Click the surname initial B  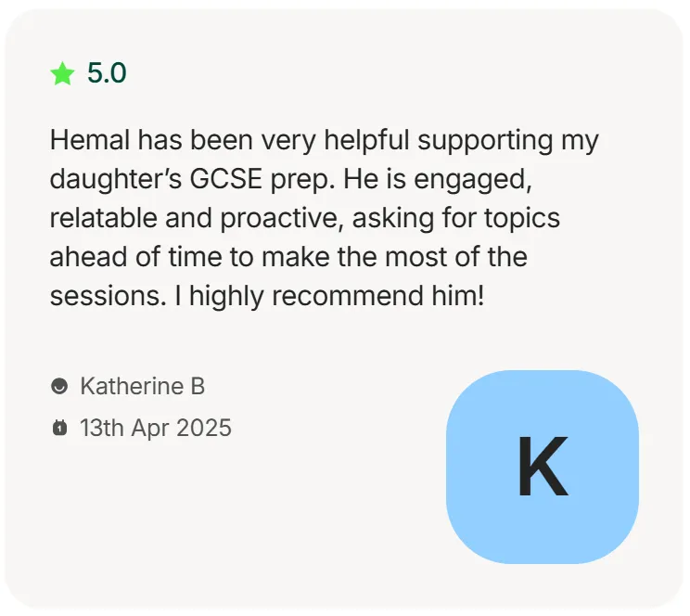198,386
